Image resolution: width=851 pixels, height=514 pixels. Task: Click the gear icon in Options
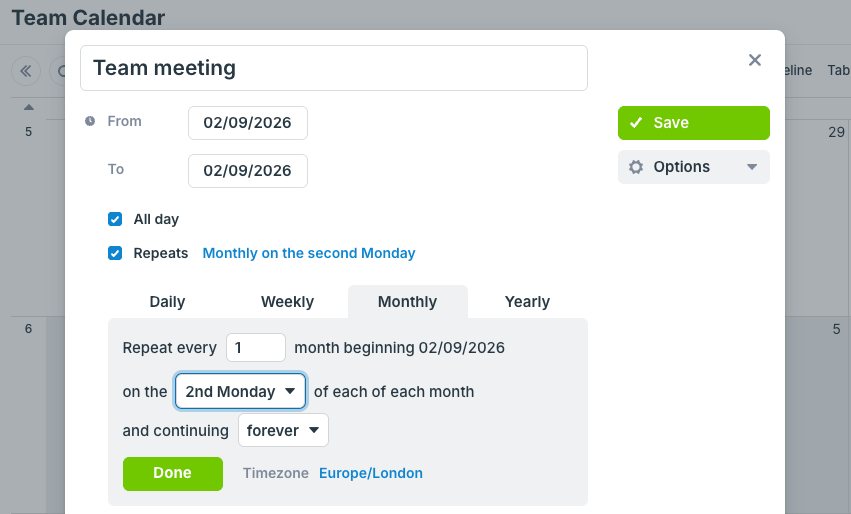(x=636, y=167)
